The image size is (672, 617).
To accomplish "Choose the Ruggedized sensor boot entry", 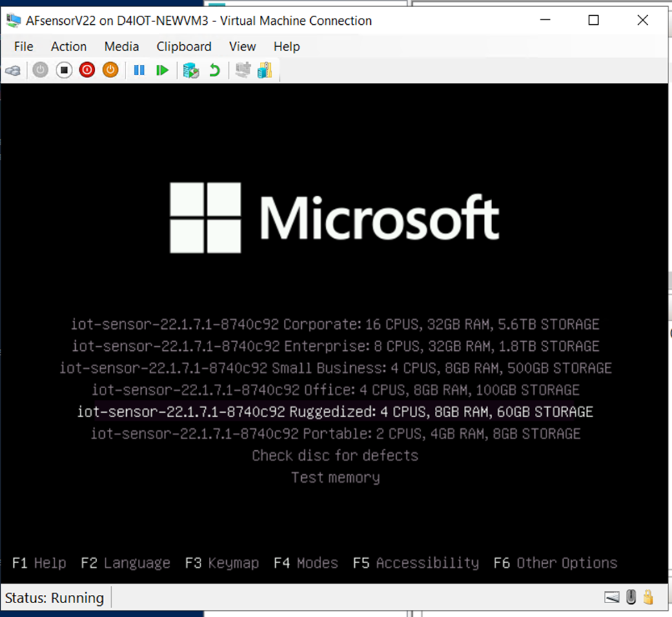I will (335, 412).
